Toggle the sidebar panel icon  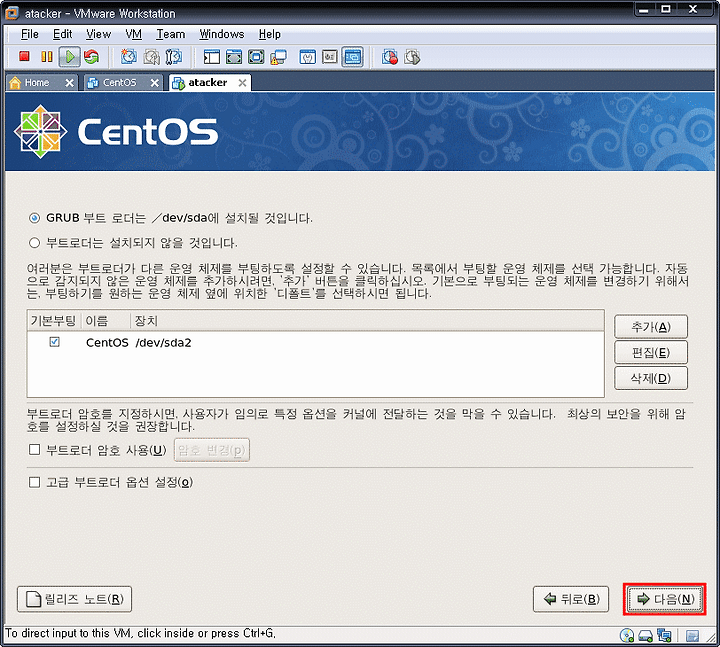212,57
